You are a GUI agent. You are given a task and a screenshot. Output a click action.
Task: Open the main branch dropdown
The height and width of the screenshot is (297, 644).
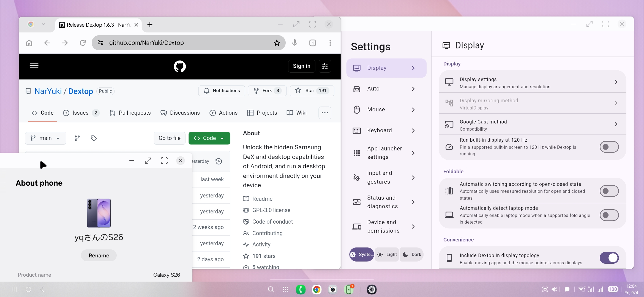[46, 138]
